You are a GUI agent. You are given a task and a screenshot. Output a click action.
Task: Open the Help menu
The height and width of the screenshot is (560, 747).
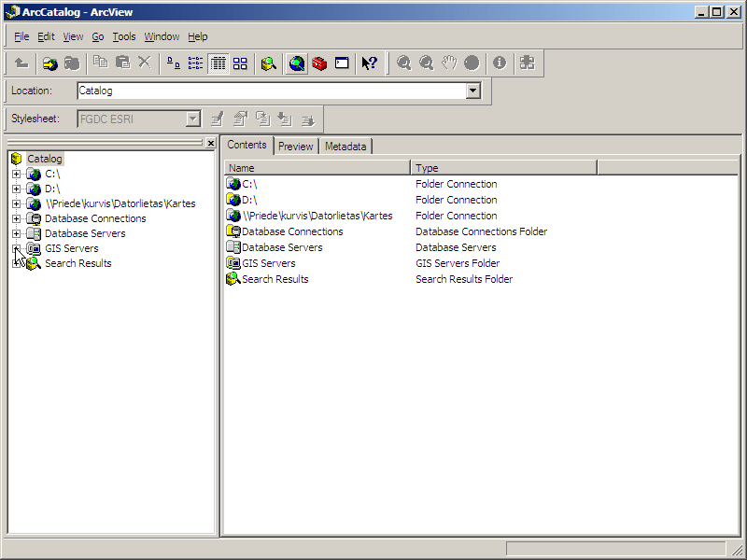point(198,36)
